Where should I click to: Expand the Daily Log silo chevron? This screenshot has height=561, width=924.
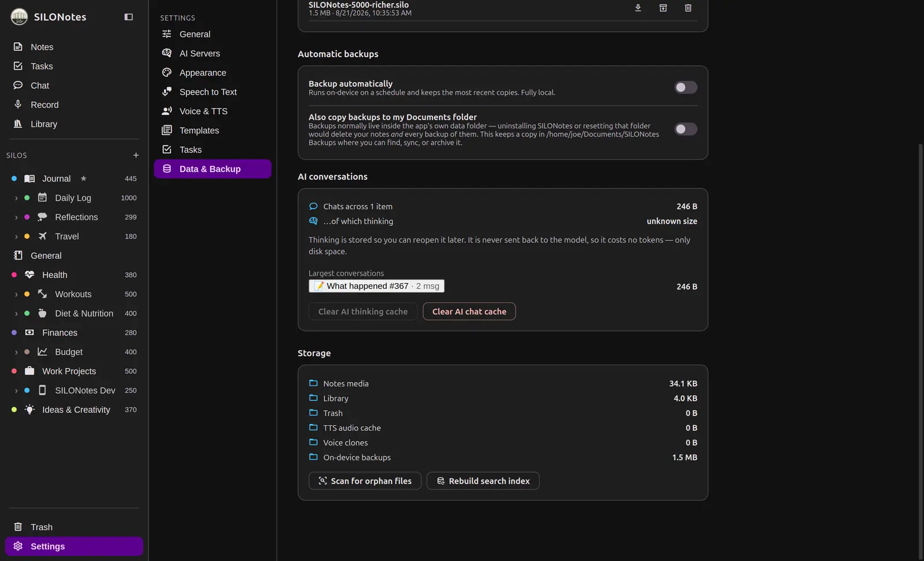pyautogui.click(x=16, y=198)
